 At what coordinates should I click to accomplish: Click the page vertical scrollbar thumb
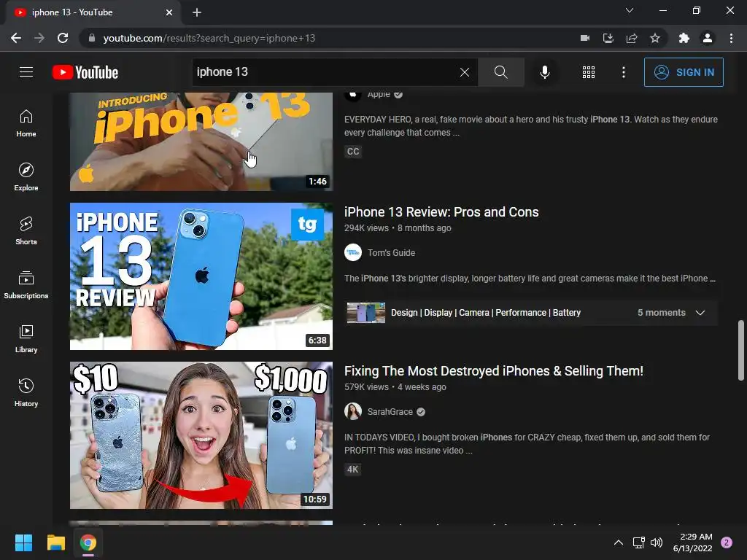tap(740, 351)
